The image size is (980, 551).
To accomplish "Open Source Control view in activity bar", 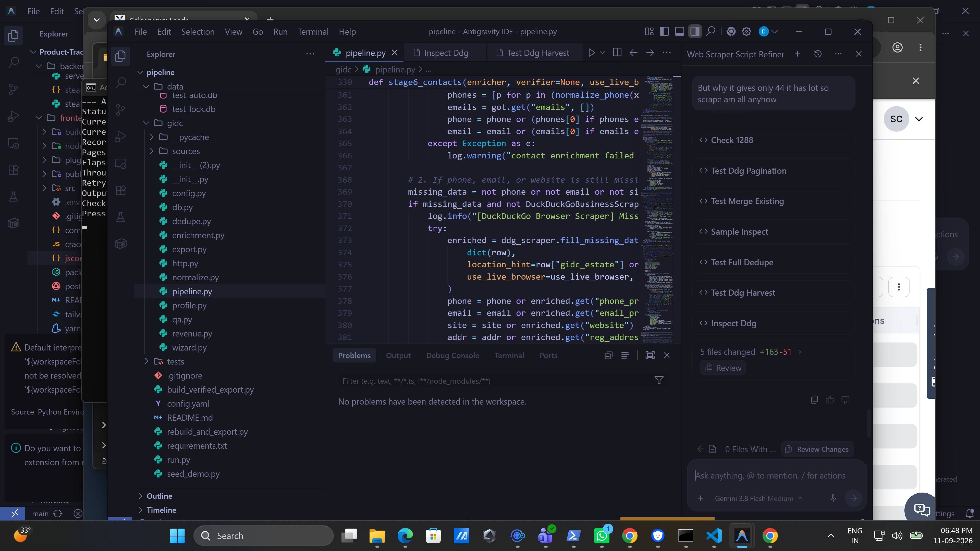I will [x=121, y=109].
